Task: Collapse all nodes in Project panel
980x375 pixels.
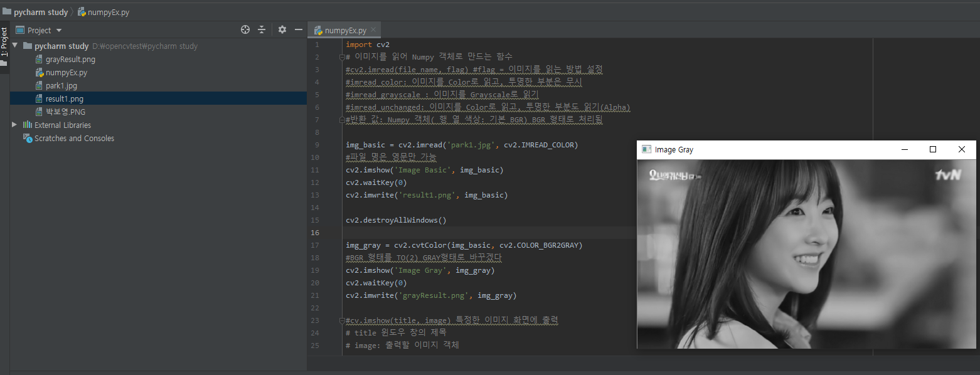Action: click(262, 29)
